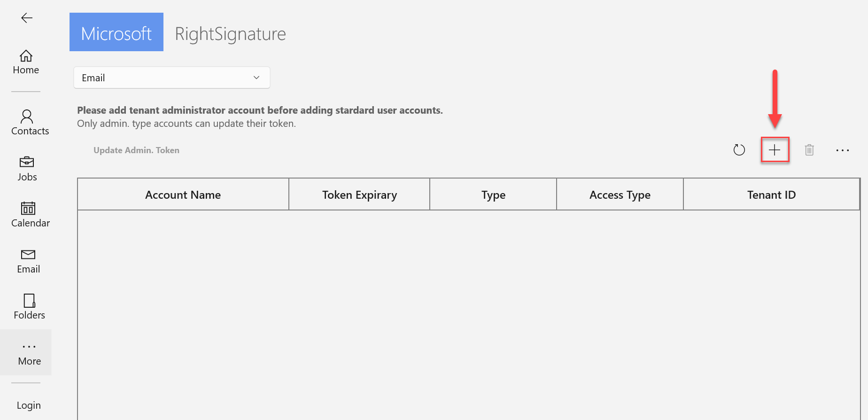Add a new account with plus icon
Image resolution: width=868 pixels, height=420 pixels.
[x=775, y=150]
